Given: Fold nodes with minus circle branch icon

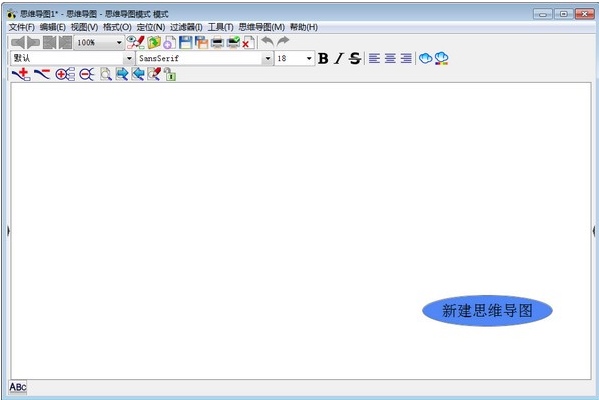Looking at the screenshot, I should [87, 74].
